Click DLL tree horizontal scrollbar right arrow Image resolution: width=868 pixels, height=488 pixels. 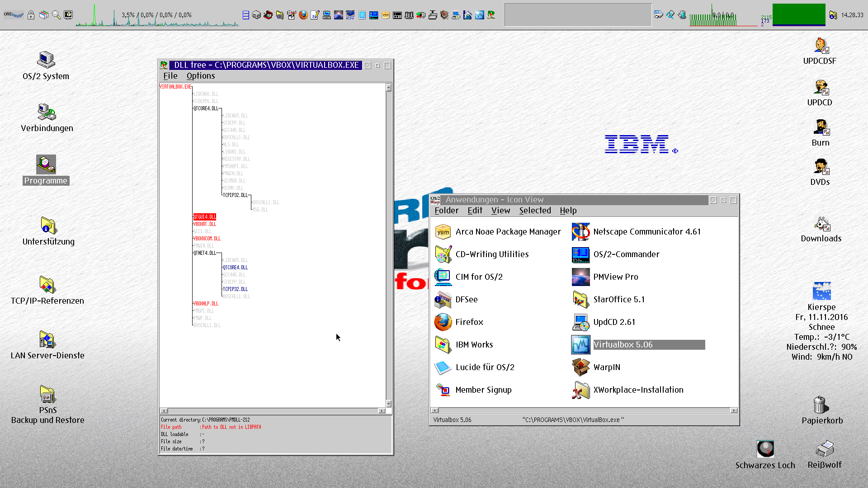[x=382, y=411]
